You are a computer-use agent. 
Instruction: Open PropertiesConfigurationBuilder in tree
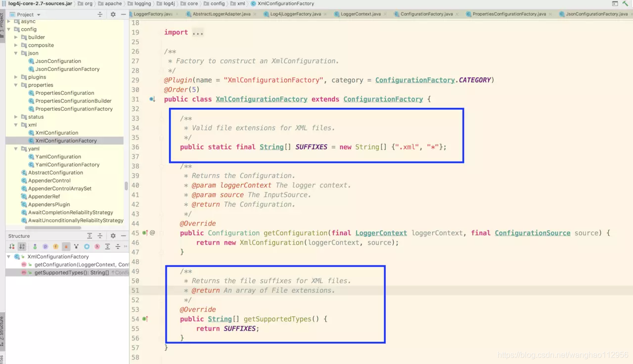73,101
